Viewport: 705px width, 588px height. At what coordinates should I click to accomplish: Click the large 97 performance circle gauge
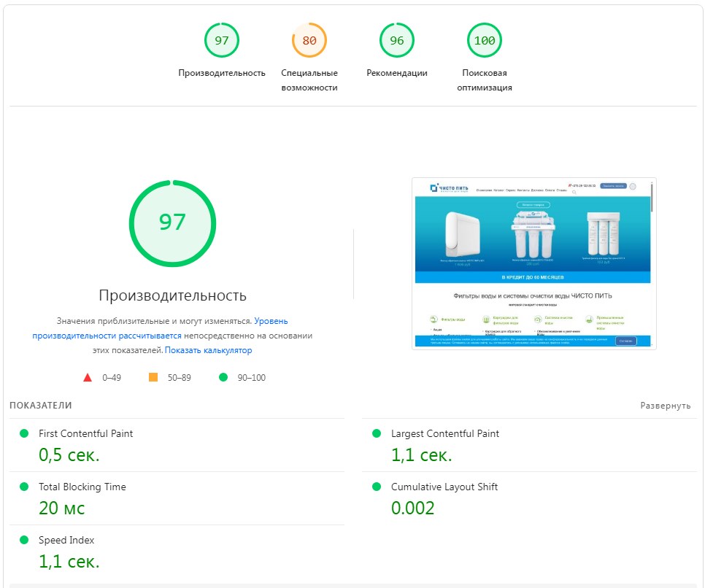(x=172, y=223)
